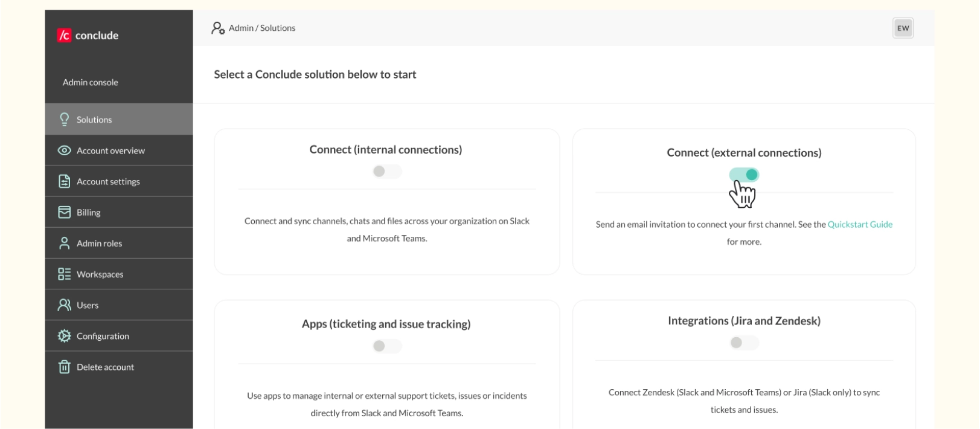Image resolution: width=980 pixels, height=429 pixels.
Task: Open Billing via the envelope icon
Action: [64, 211]
